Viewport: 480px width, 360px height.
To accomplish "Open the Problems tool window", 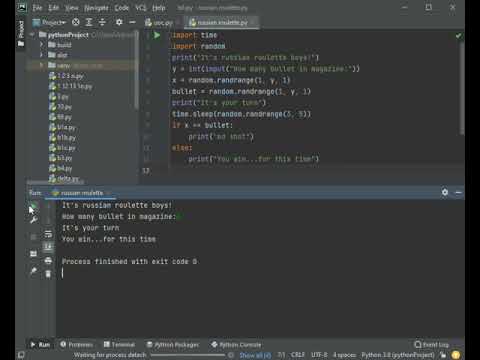I will point(77,345).
